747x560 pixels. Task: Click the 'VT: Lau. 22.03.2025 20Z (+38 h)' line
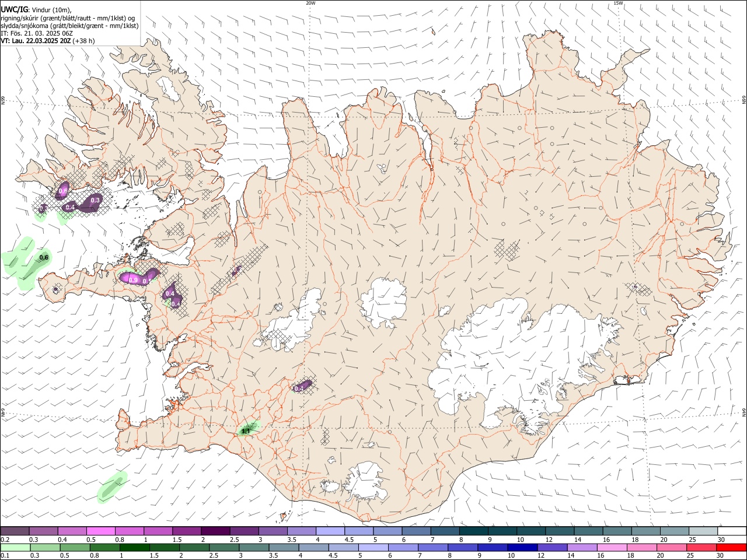(47, 41)
